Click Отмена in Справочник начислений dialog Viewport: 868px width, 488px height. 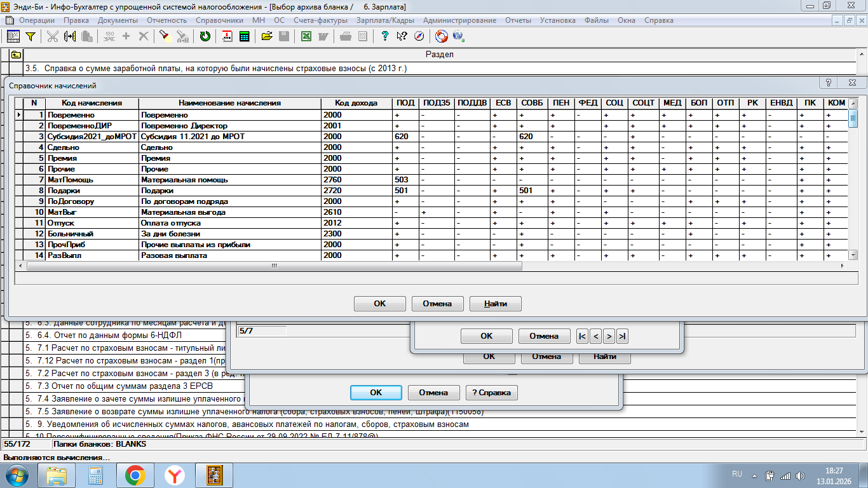(437, 304)
